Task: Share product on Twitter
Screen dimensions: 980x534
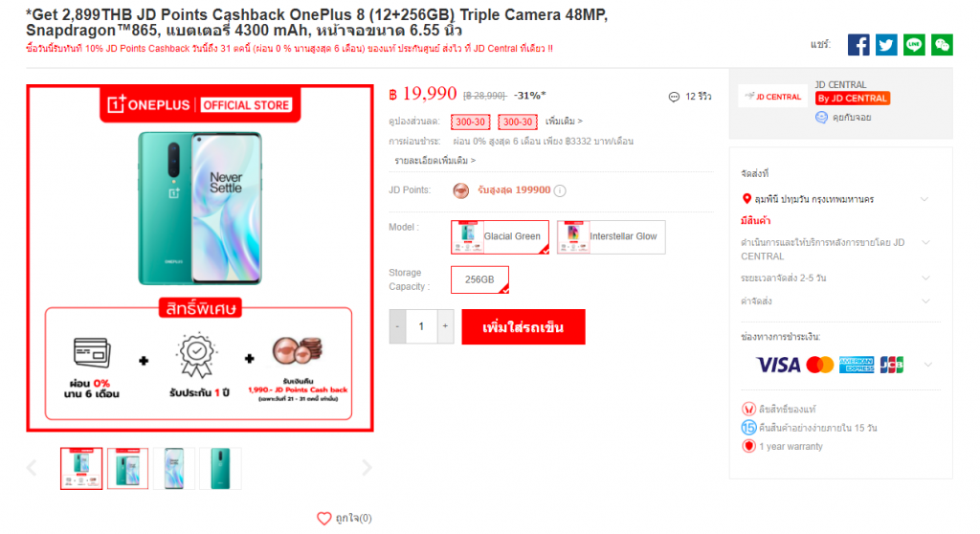Action: click(x=885, y=45)
